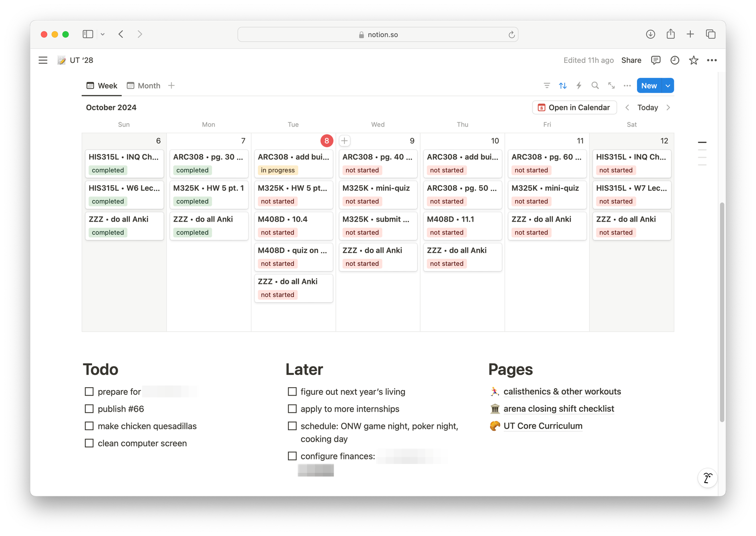View page history via the clock icon
756x536 pixels.
coord(674,60)
